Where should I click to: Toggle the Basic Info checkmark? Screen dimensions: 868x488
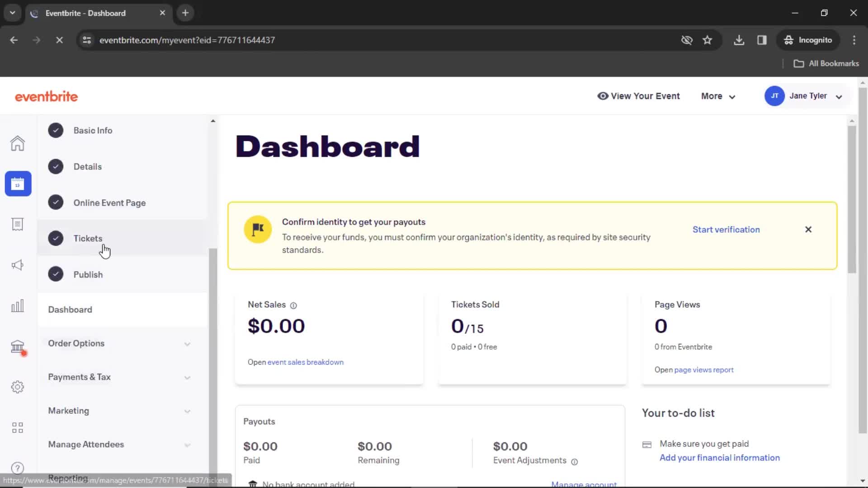coord(56,131)
